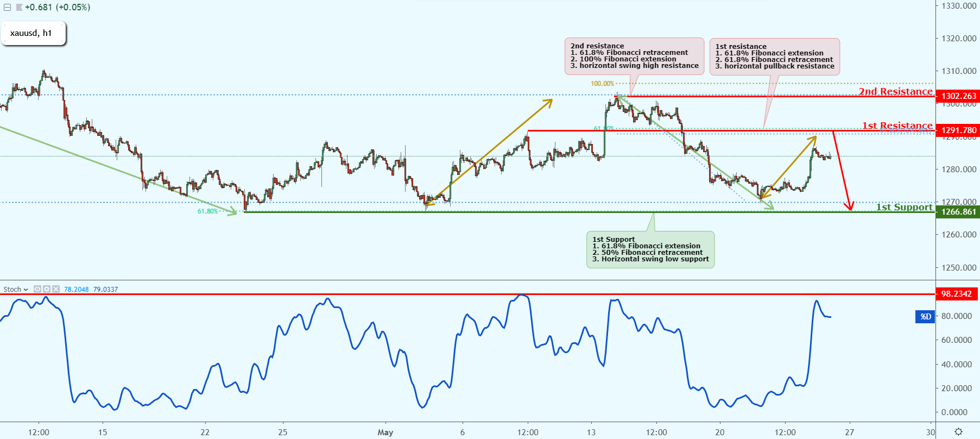Select the 2nd resistance note callout
The height and width of the screenshot is (439, 980).
635,56
